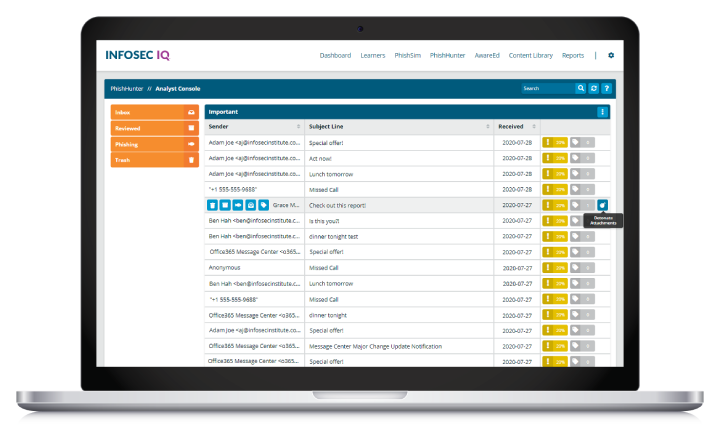Click into the Search input field
Viewport: 720px width, 428px height.
(547, 88)
